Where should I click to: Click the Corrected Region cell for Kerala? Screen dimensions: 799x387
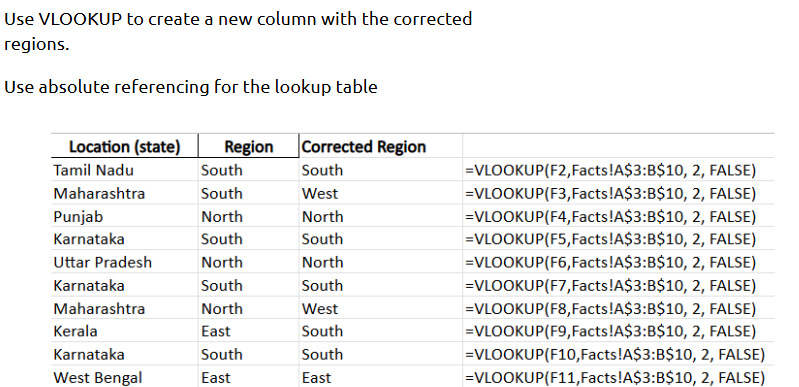pos(381,331)
